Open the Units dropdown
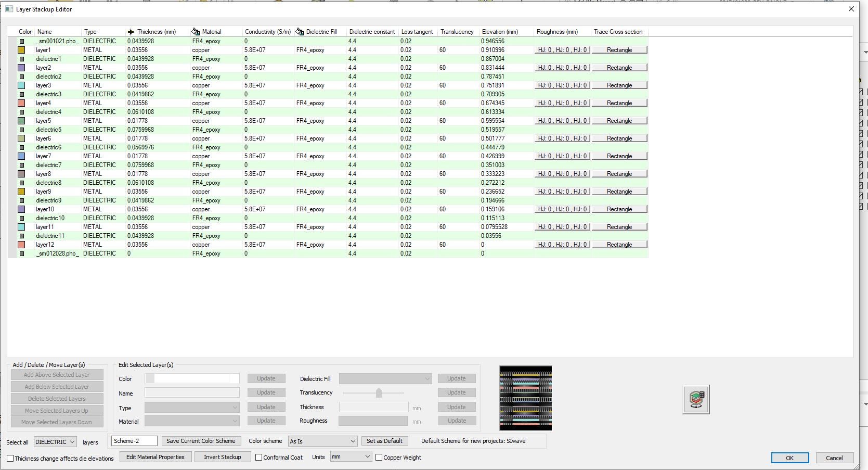 [x=351, y=456]
